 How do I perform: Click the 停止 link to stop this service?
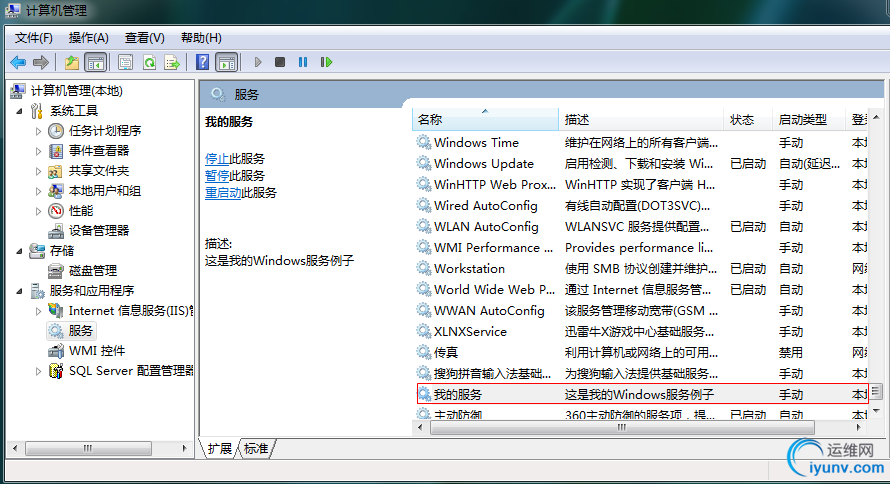(217, 159)
